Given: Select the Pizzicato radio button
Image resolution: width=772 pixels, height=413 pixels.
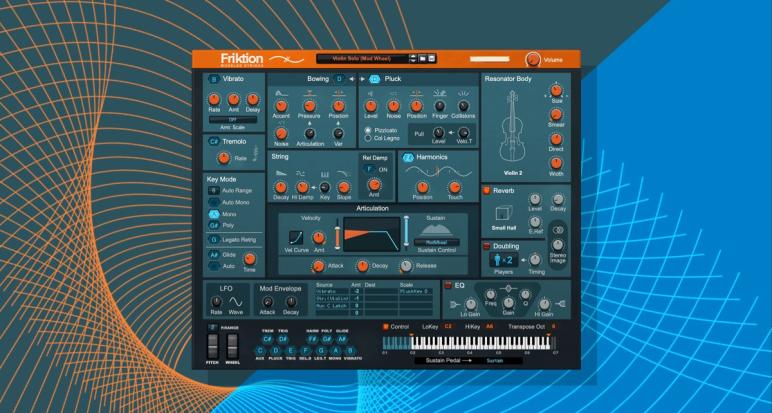Looking at the screenshot, I should click(368, 130).
